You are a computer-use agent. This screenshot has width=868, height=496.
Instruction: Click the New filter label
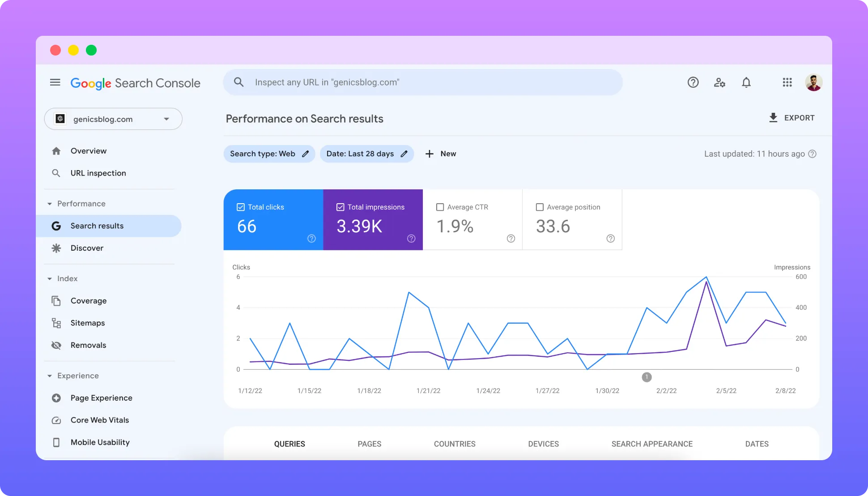pos(448,154)
